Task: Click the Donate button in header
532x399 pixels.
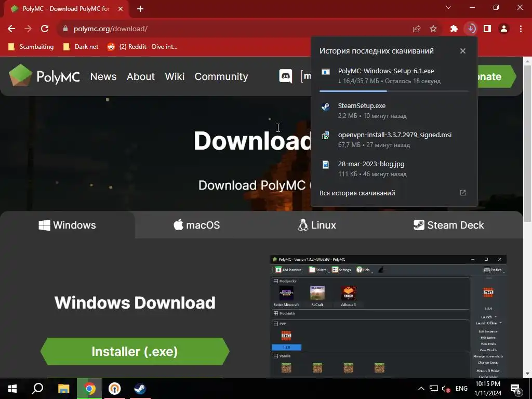Action: tap(497, 76)
